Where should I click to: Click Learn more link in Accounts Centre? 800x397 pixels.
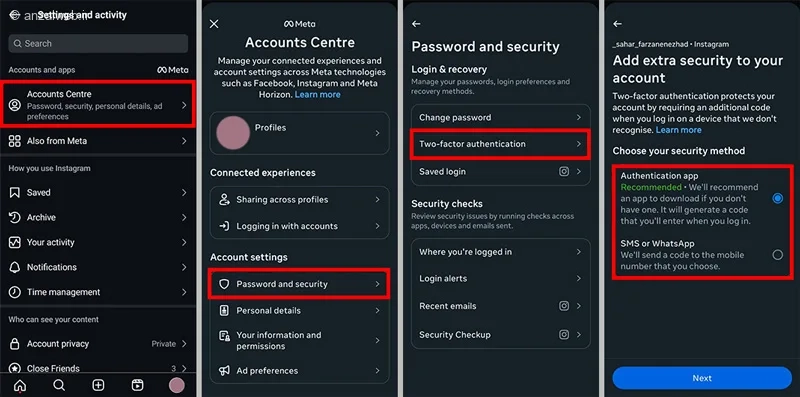[317, 94]
